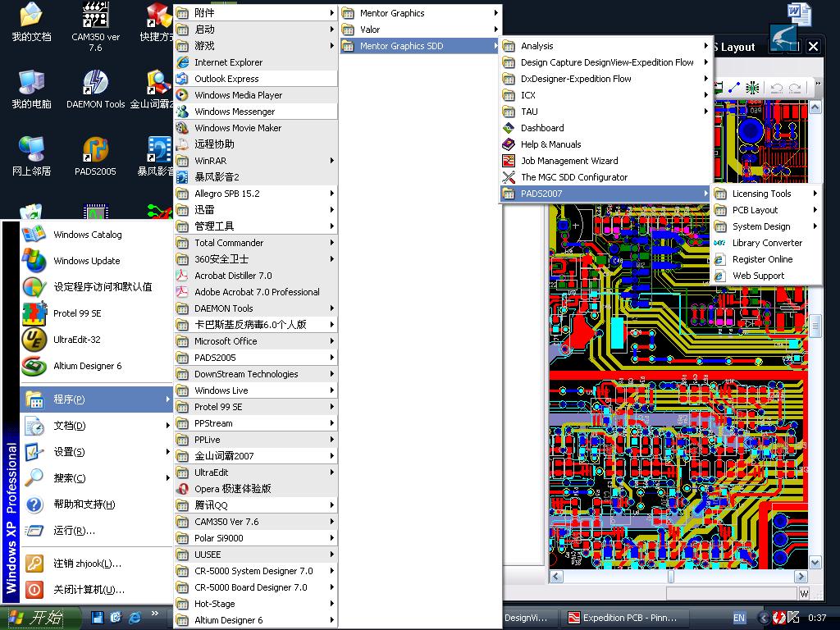Launch Outlook Express from programs list

pos(256,79)
